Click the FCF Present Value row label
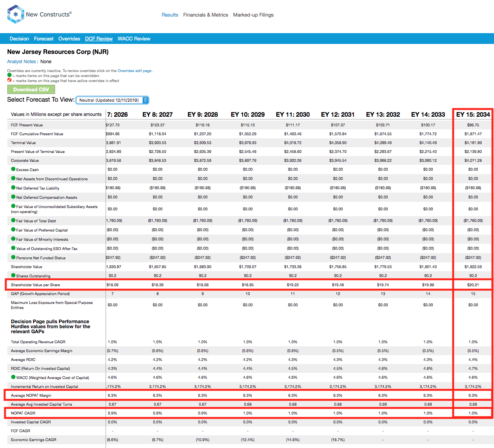This screenshot has height=448, width=494. [x=27, y=125]
